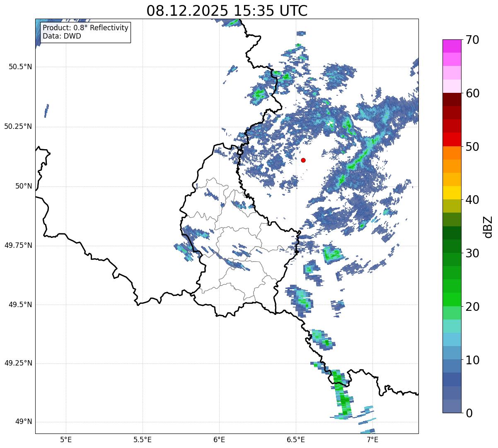Click the 5.5°E longitude label
The width and height of the screenshot is (498, 448).
pyautogui.click(x=143, y=440)
